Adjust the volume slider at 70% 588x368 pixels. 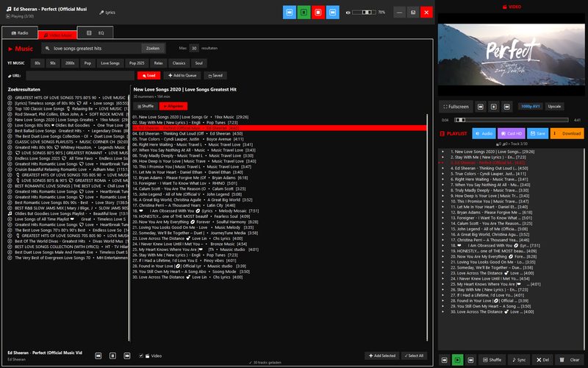364,13
